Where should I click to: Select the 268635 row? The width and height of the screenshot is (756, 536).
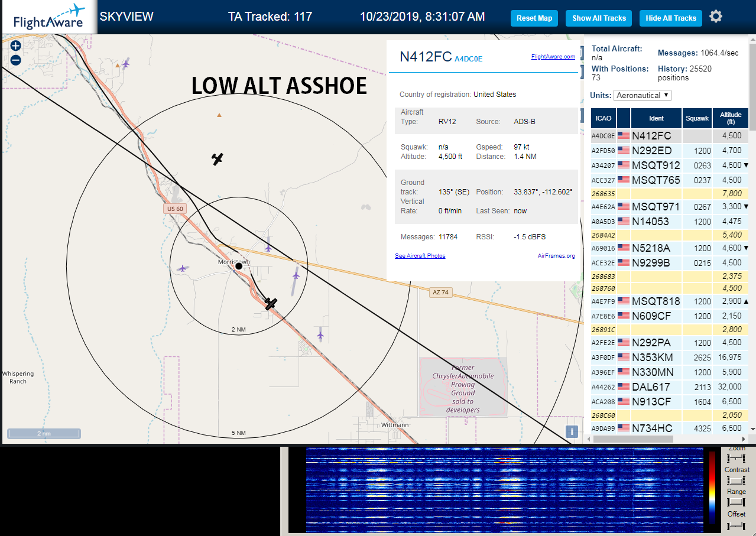[670, 194]
